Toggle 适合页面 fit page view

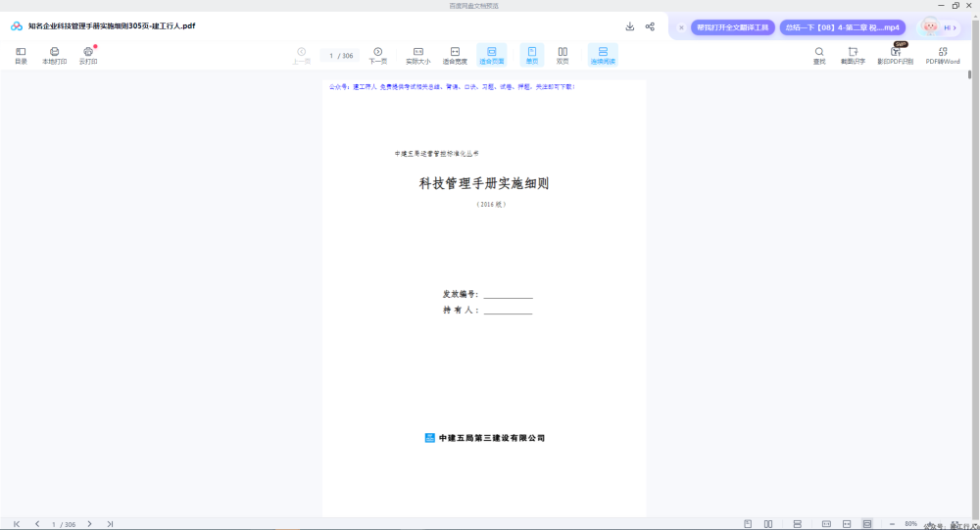point(492,55)
